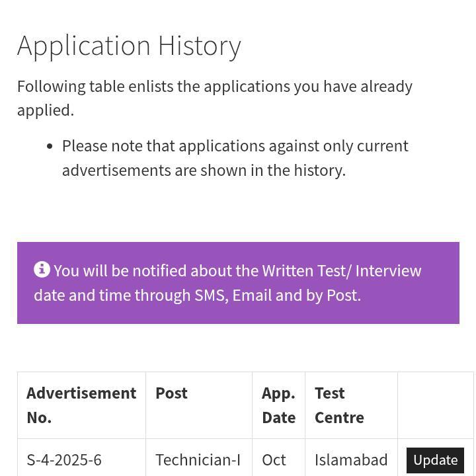
Task: Select advertisement number S-4-2025-6 cell
Action: click(64, 459)
